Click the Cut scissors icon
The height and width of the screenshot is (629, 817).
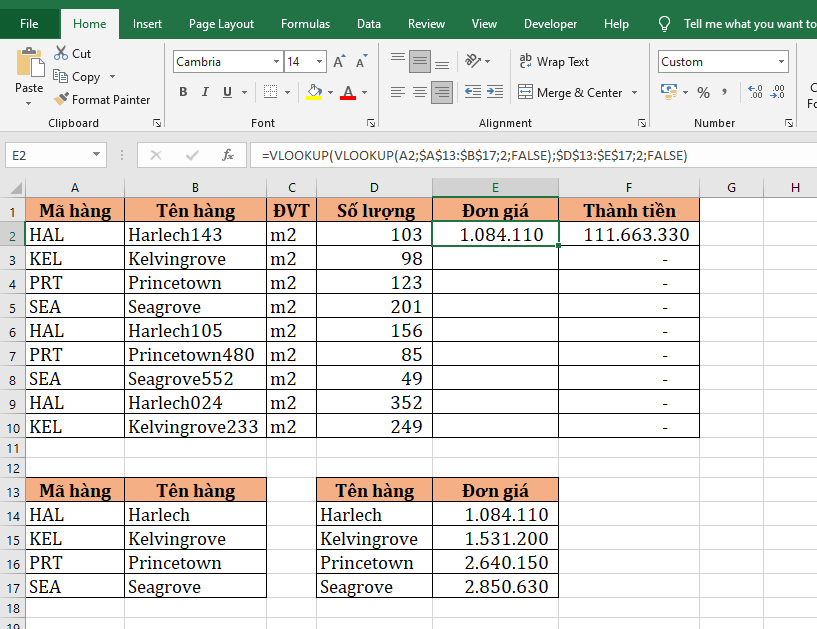pos(61,54)
